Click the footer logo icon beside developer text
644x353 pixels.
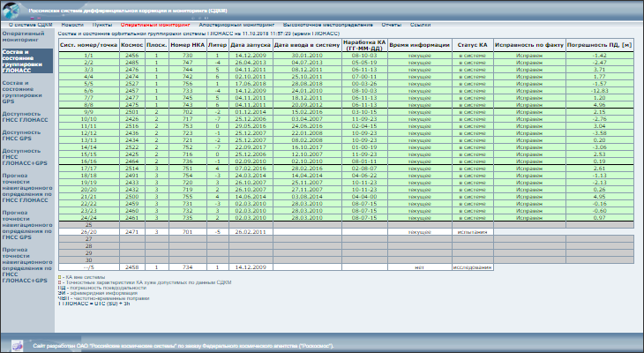pos(17,346)
